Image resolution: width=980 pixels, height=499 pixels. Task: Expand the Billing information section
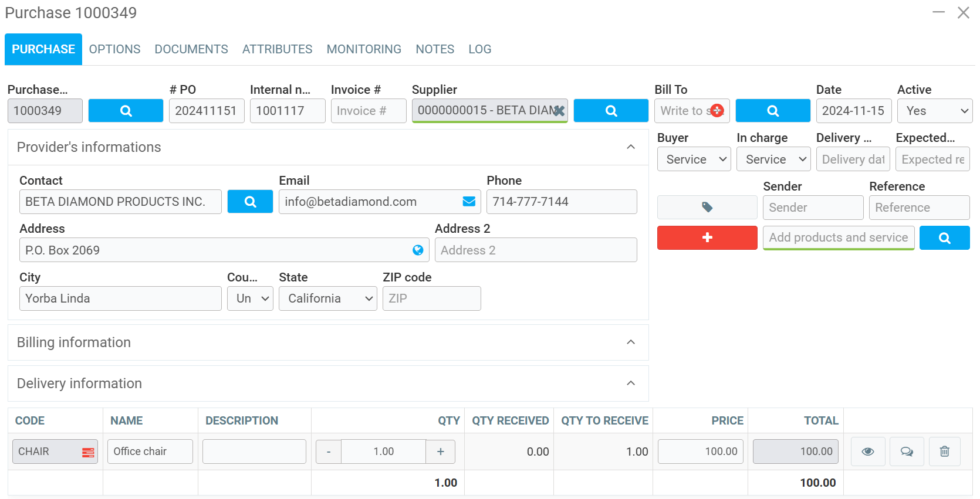pyautogui.click(x=630, y=342)
